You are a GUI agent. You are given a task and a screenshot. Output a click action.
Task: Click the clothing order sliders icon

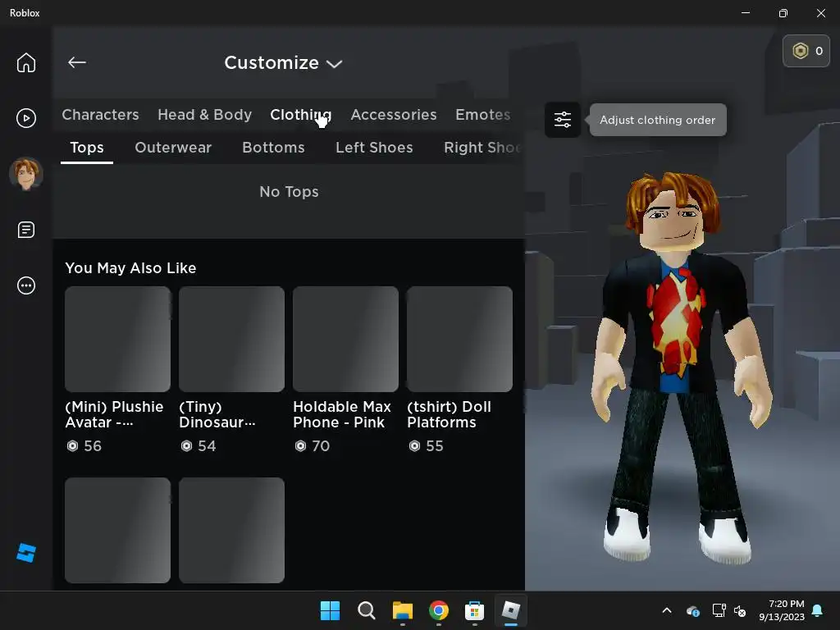tap(563, 120)
